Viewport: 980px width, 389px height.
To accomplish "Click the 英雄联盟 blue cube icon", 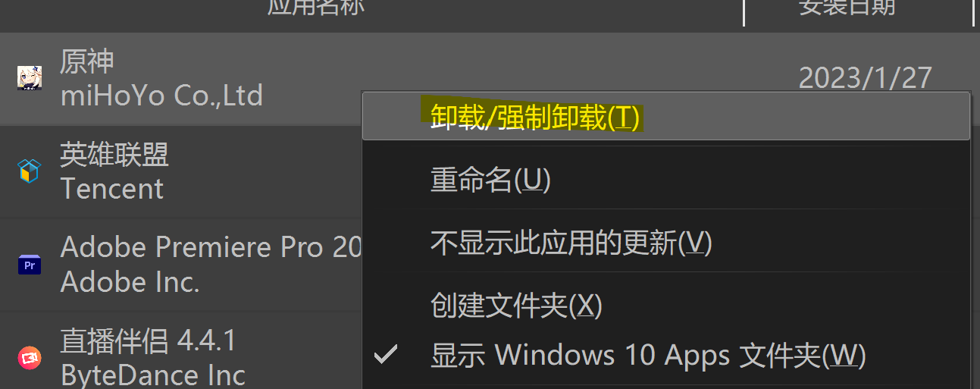I will pos(29,171).
